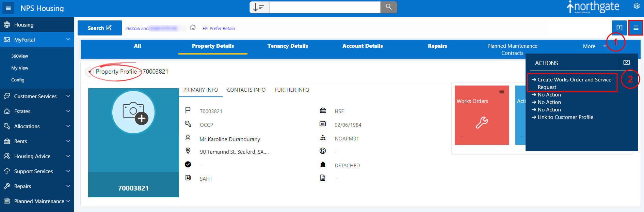
Task: Switch to the CONTACTS INFO tab
Action: point(246,90)
